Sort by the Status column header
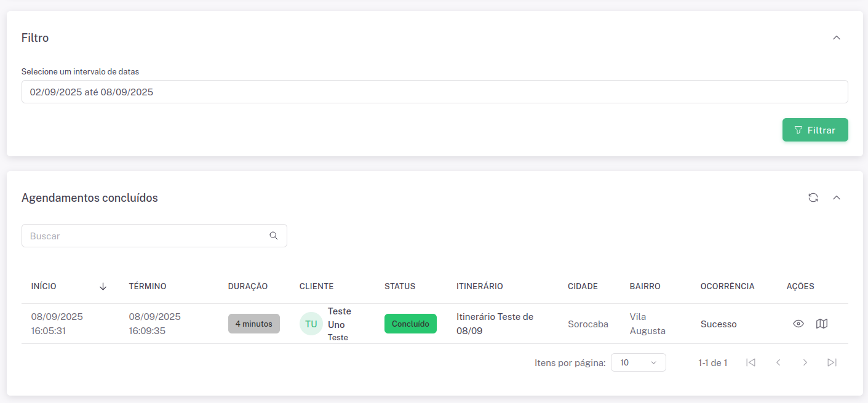868x403 pixels. pyautogui.click(x=400, y=286)
